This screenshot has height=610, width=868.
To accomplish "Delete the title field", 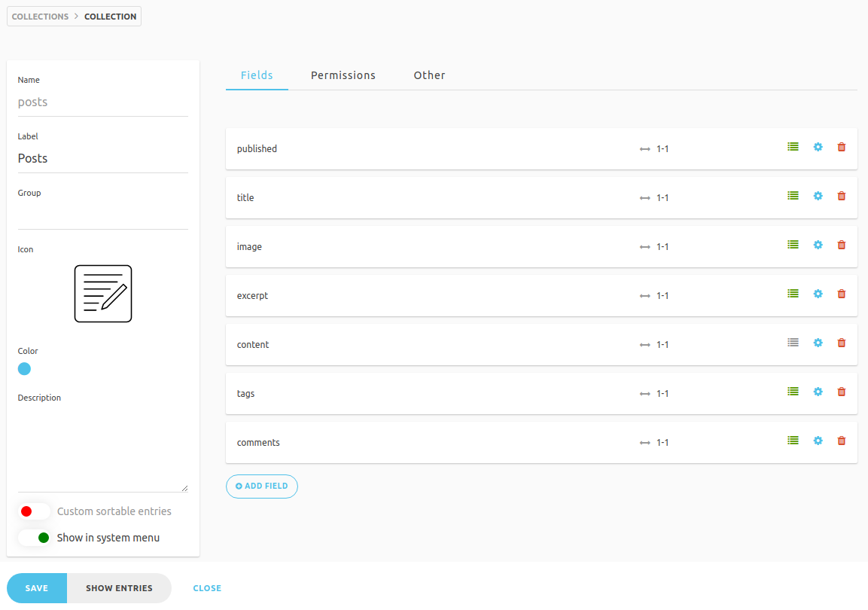I will pos(842,195).
